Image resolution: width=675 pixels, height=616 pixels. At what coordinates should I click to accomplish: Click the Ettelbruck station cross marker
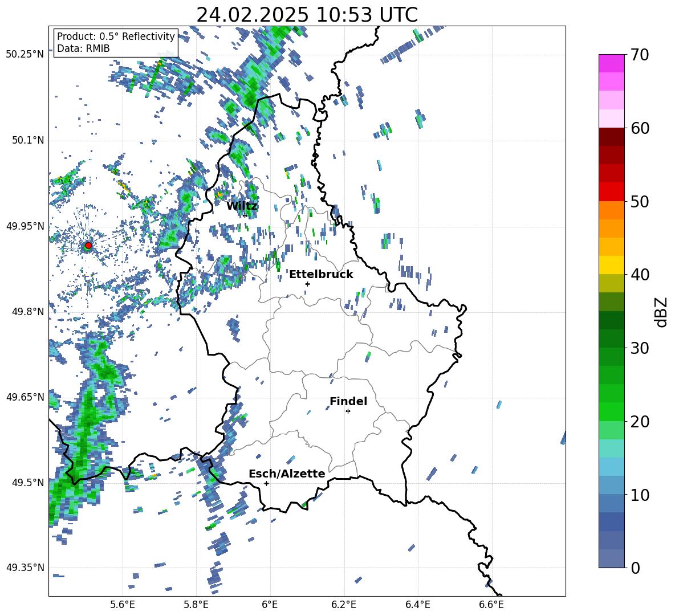tap(307, 284)
